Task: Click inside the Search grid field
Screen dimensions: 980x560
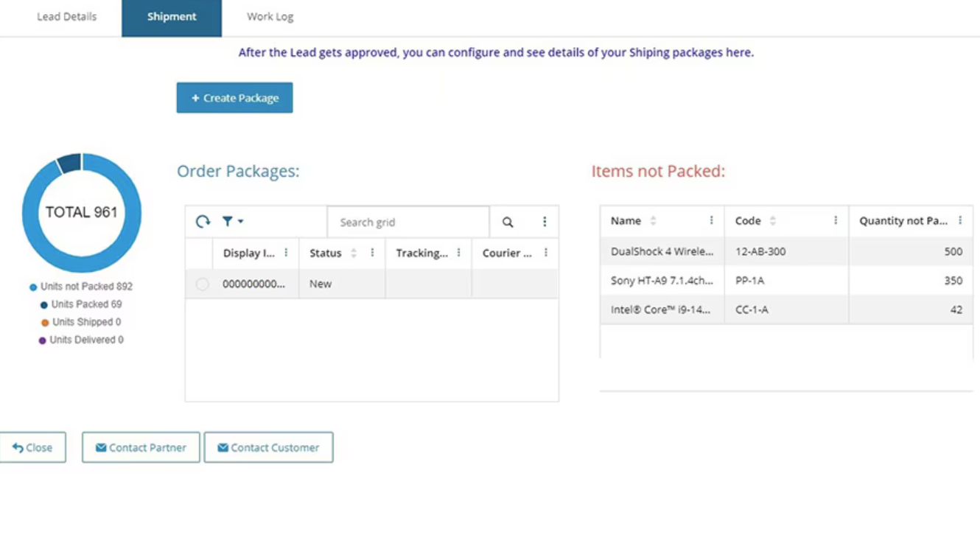Action: tap(409, 221)
